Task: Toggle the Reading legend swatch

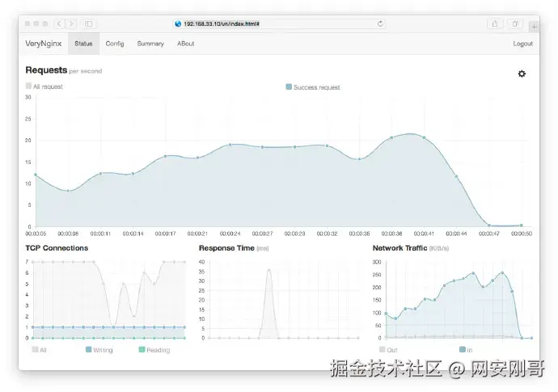Action: click(x=142, y=349)
